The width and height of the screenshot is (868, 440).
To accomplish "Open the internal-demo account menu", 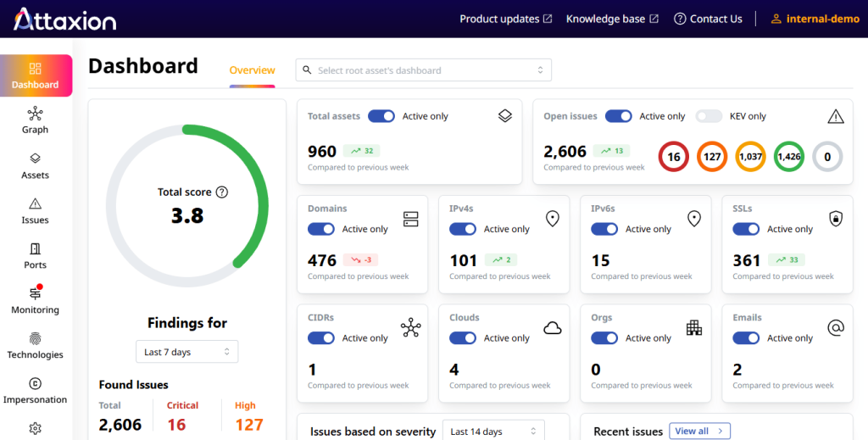I will coord(815,19).
